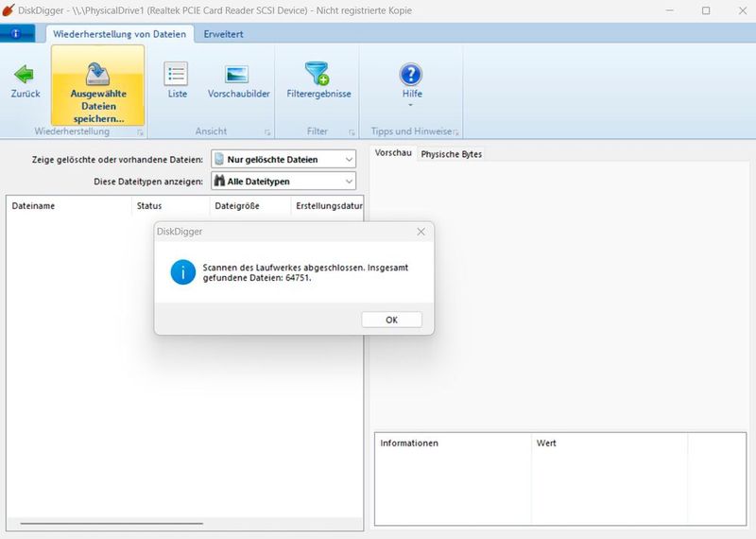The height and width of the screenshot is (539, 756).
Task: Click the horizontal scrollbar of file list
Action: 112,523
